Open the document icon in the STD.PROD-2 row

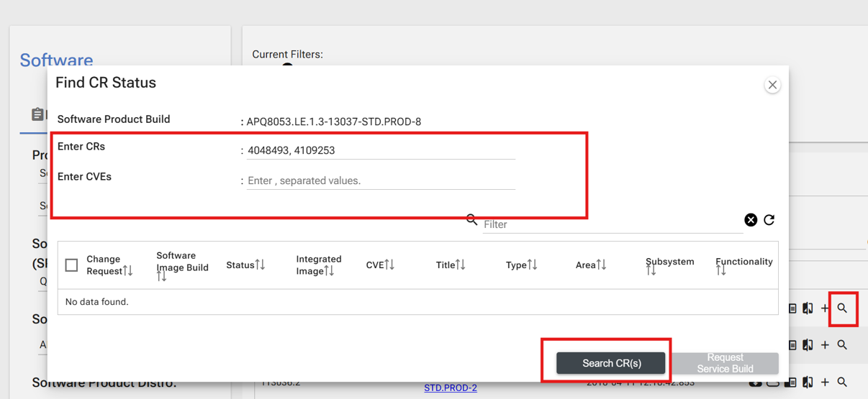coord(791,382)
